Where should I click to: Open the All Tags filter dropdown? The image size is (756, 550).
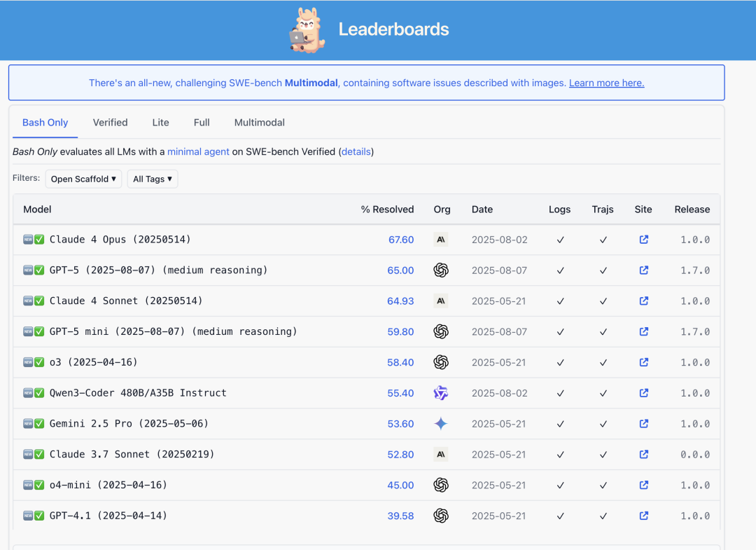[153, 179]
